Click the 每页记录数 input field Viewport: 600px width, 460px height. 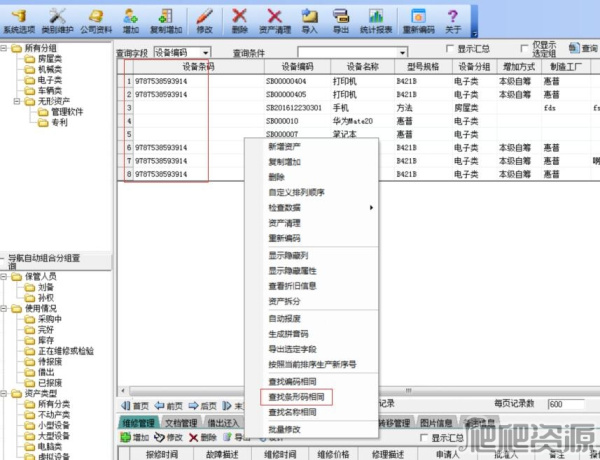[567, 403]
